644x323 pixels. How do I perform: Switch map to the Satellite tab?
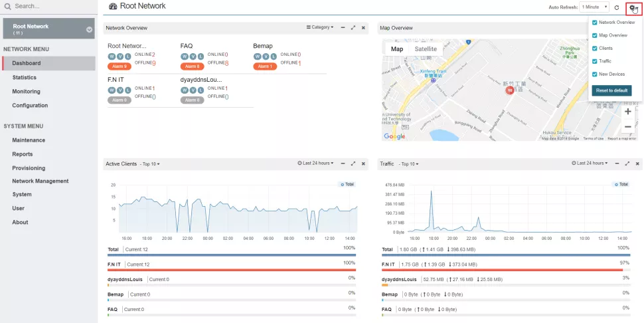pos(426,49)
